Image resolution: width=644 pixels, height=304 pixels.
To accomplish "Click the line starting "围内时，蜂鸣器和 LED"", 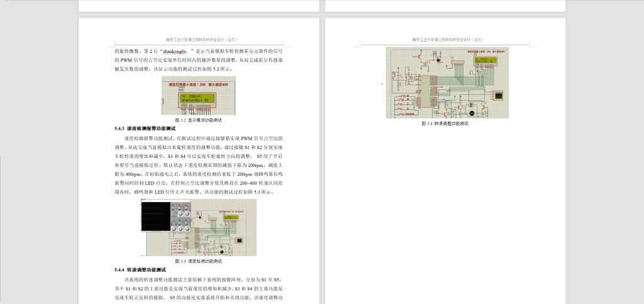I will (x=194, y=192).
